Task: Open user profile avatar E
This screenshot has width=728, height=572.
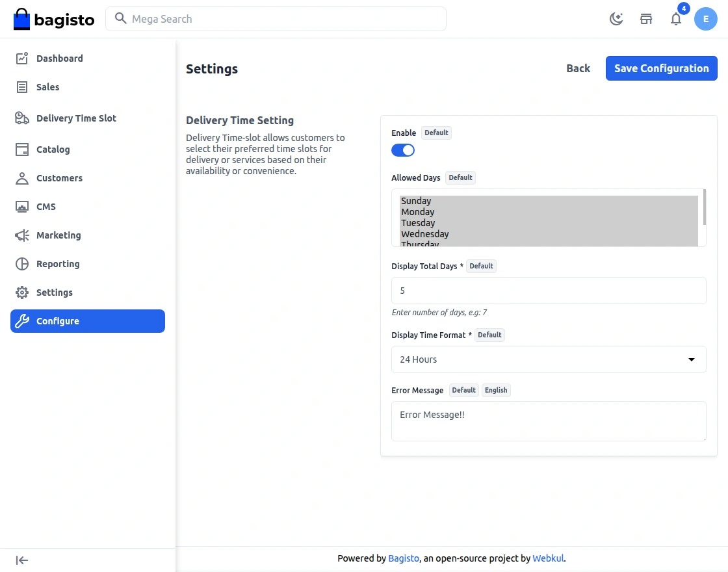Action: [x=705, y=19]
